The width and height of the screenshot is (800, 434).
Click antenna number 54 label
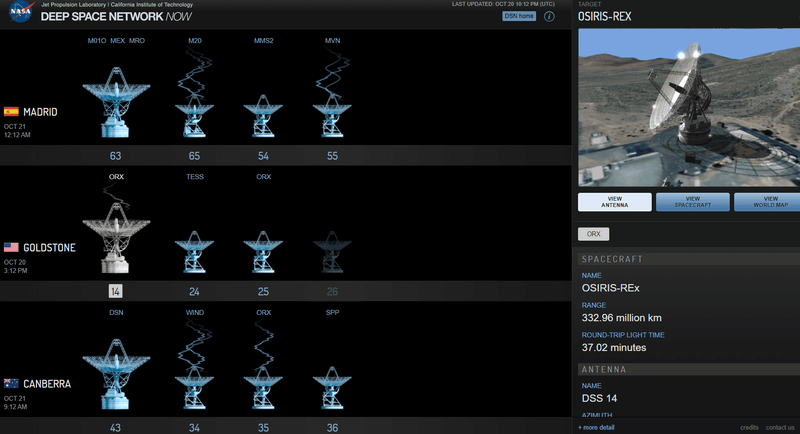[263, 156]
